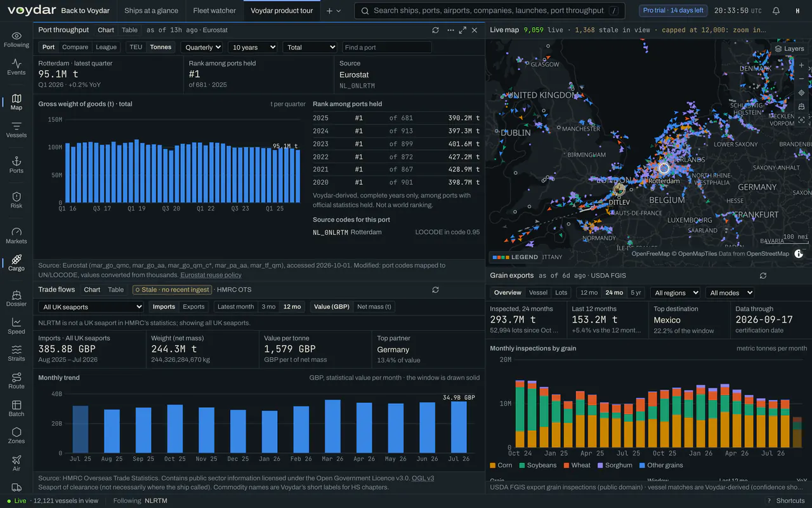Open the All modes dropdown in Grain exports
The height and width of the screenshot is (508, 812).
coord(730,293)
